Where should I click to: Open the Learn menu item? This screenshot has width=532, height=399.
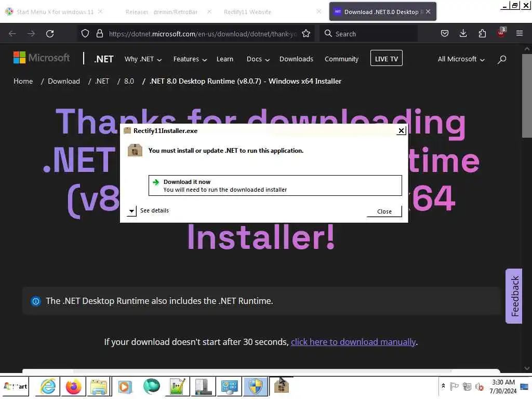(224, 59)
